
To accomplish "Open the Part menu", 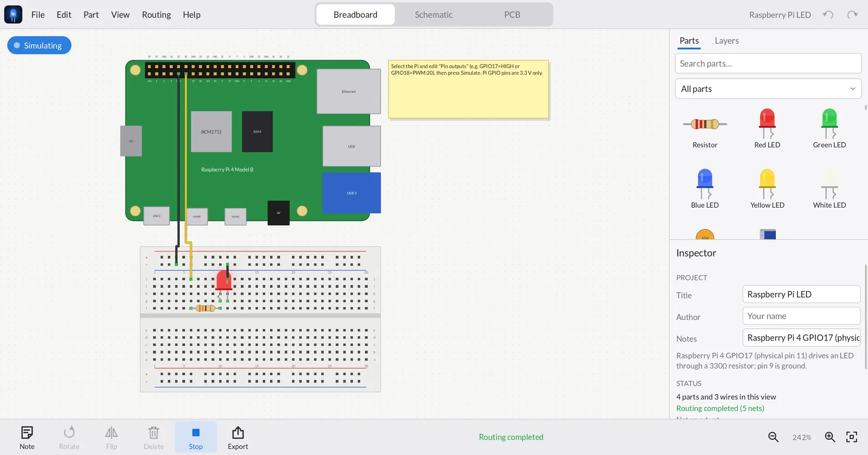I will (91, 15).
